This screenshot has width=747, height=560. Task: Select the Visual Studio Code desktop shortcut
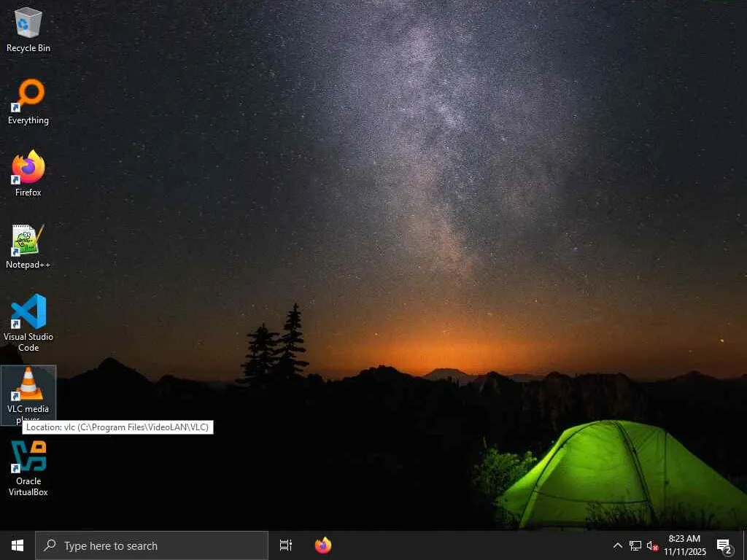(28, 323)
